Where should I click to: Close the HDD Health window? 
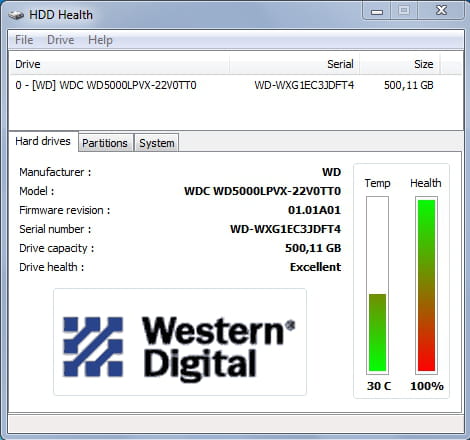point(441,11)
